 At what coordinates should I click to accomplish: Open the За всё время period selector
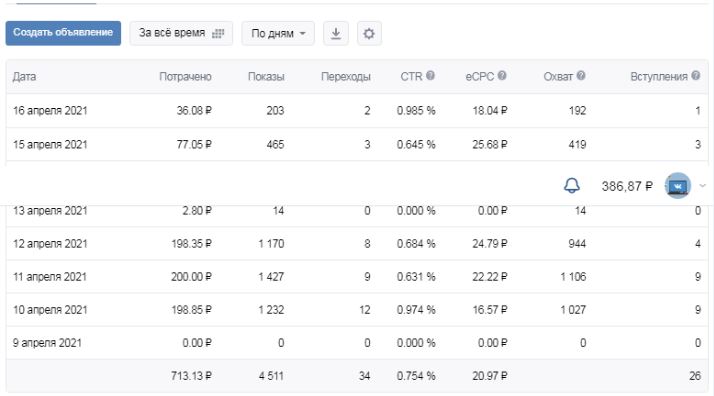(181, 33)
